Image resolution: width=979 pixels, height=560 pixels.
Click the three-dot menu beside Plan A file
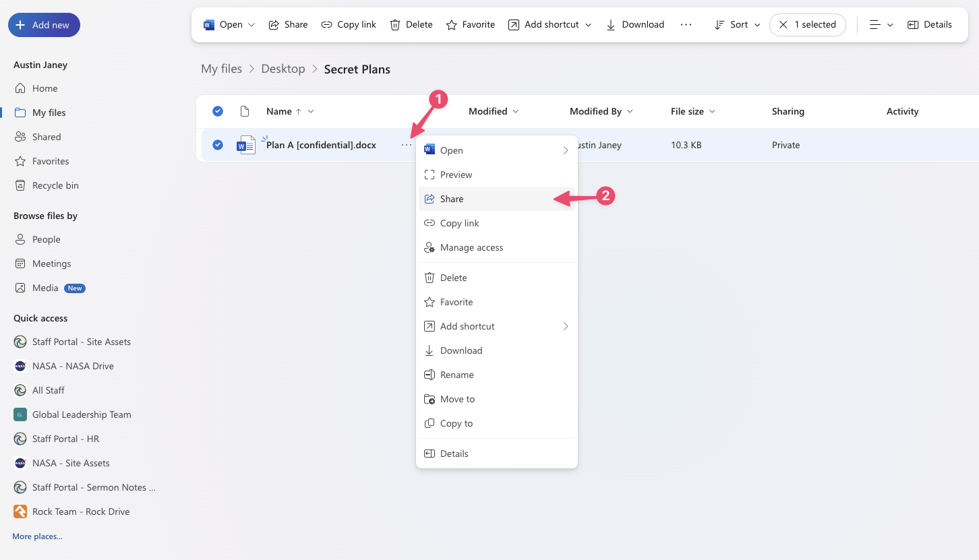(x=406, y=145)
